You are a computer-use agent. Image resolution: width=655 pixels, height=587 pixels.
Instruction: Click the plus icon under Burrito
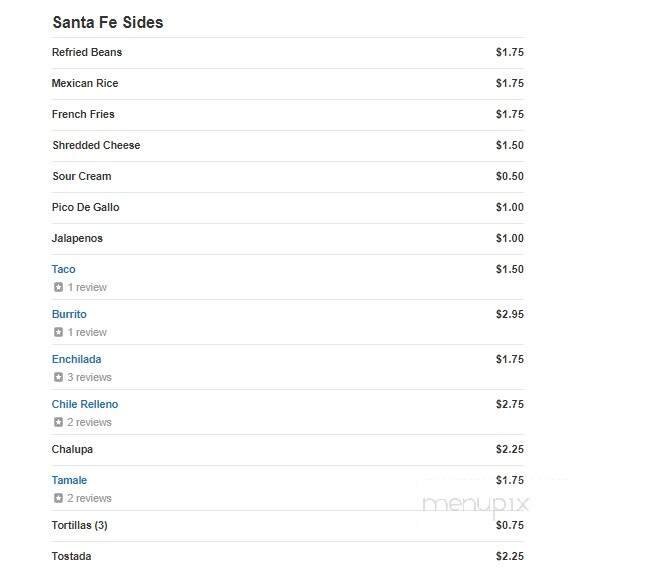point(58,333)
